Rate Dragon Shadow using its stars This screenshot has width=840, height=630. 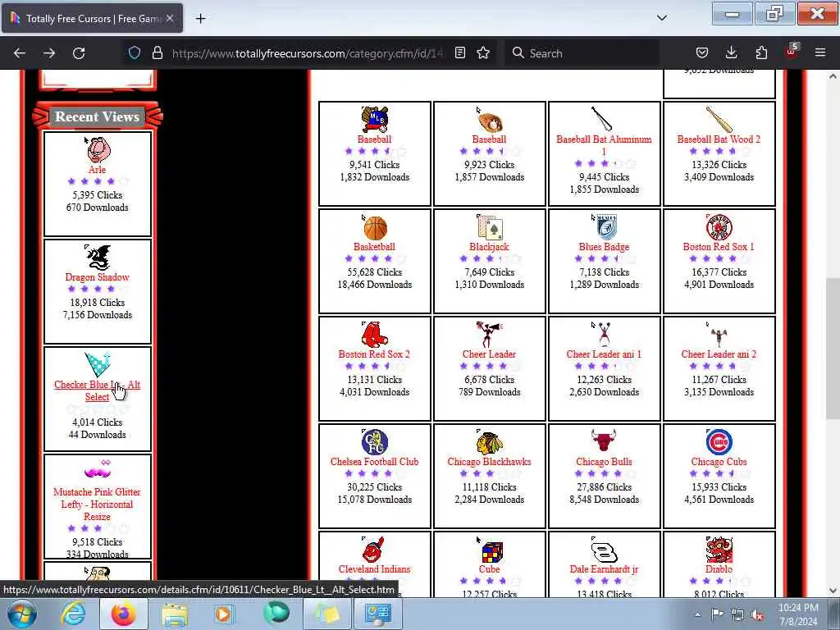98,290
